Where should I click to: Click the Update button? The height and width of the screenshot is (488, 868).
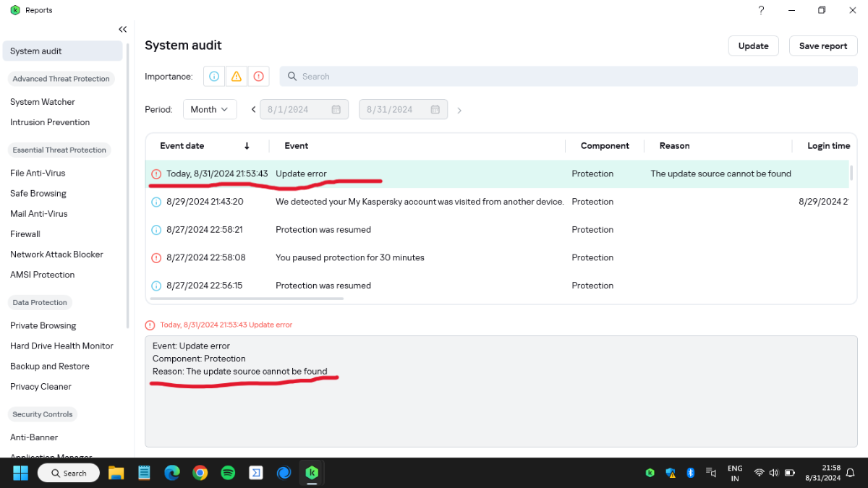coord(753,46)
